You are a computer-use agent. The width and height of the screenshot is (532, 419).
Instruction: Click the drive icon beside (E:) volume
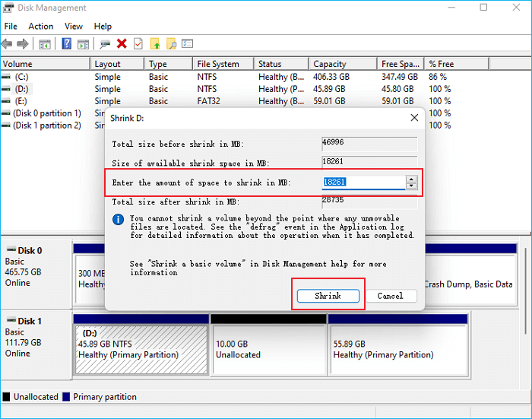[x=6, y=101]
